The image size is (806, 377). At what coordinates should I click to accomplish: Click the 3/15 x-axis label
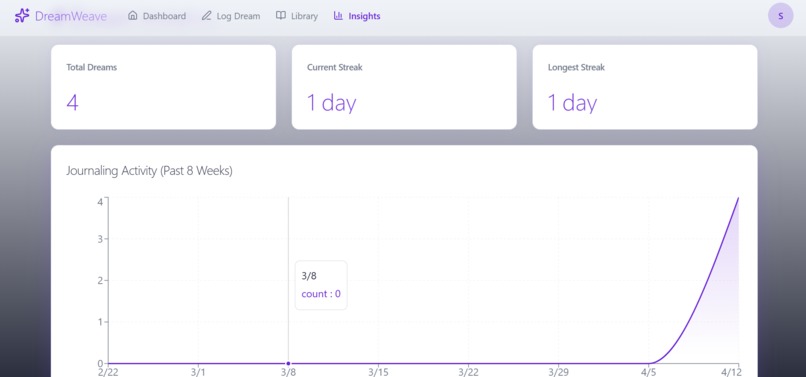click(378, 372)
